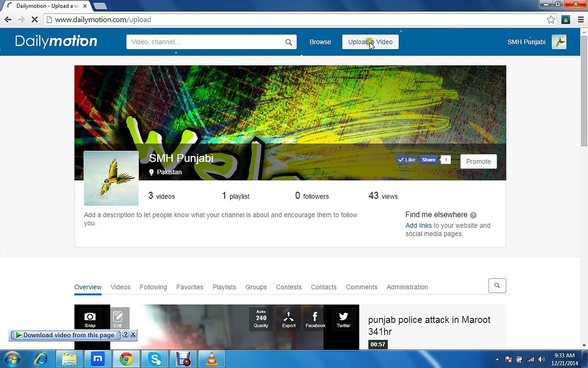Click the Promote button
The image size is (588, 368).
[478, 162]
